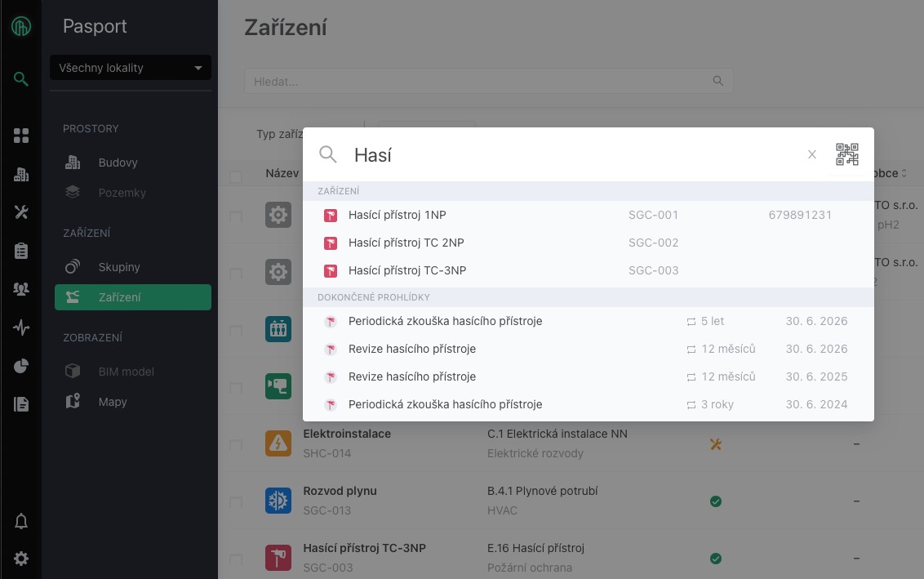Open the activity pulse icon in rail
Image resolution: width=924 pixels, height=579 pixels.
tap(21, 327)
